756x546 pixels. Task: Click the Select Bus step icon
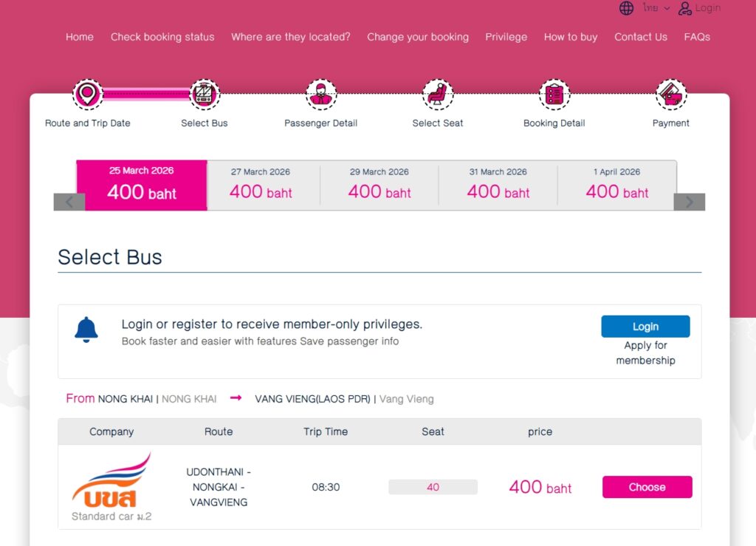point(205,95)
